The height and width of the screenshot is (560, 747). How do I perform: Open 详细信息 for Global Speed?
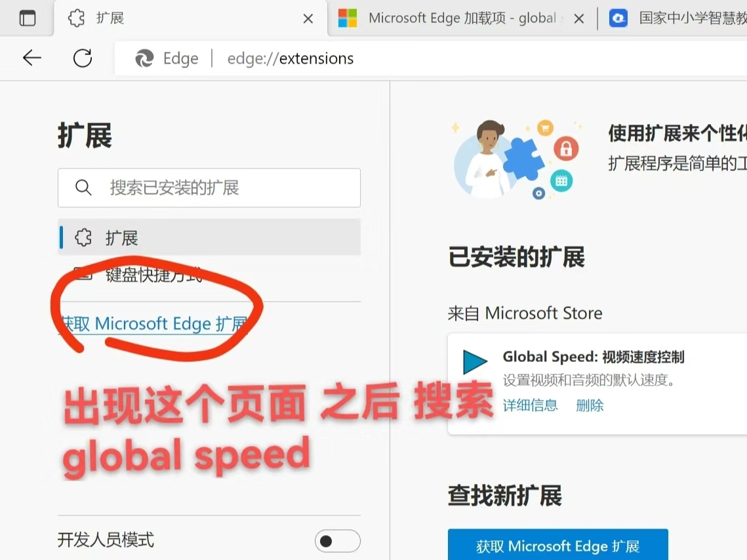click(x=530, y=405)
